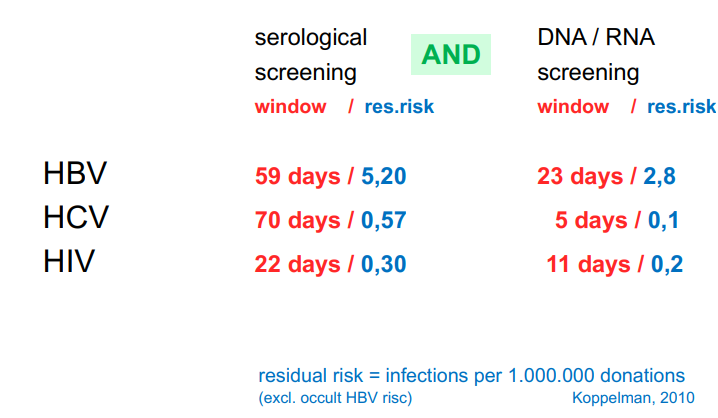The height and width of the screenshot is (418, 718).
Task: Select the 0,57 residual risk value
Action: coord(384,221)
